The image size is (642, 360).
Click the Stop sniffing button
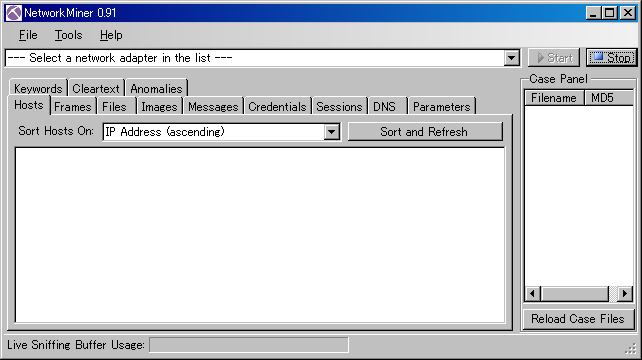[612, 58]
